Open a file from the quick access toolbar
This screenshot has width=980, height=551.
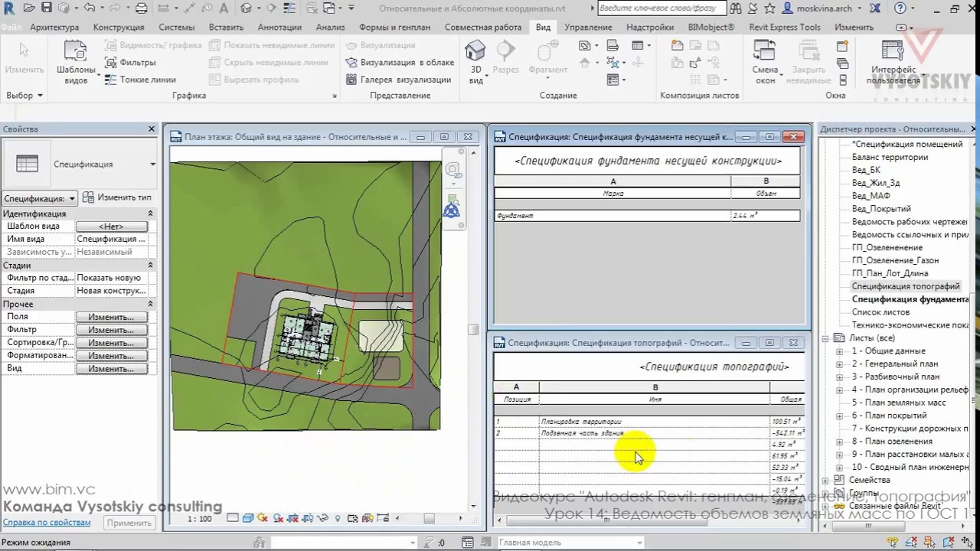[x=29, y=8]
